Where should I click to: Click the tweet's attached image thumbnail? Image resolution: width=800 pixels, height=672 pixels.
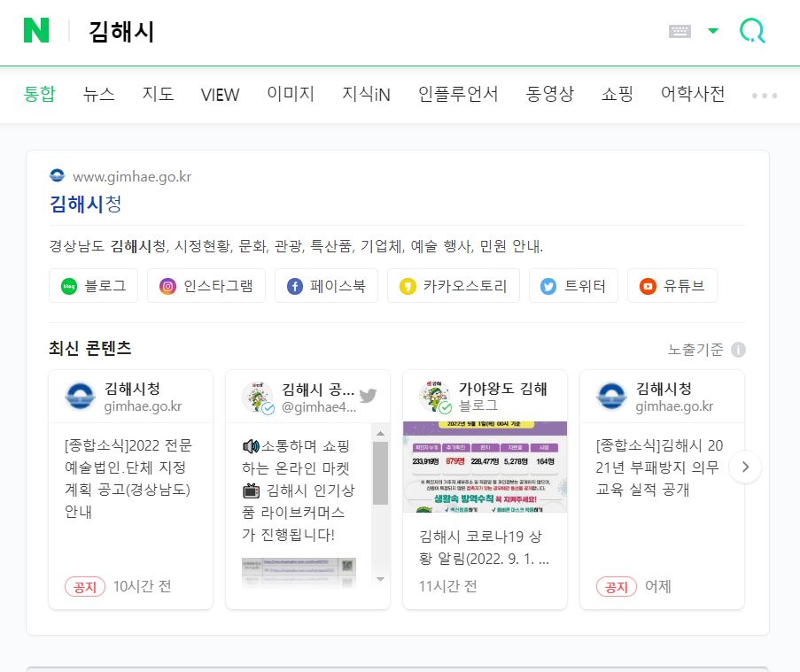[299, 572]
